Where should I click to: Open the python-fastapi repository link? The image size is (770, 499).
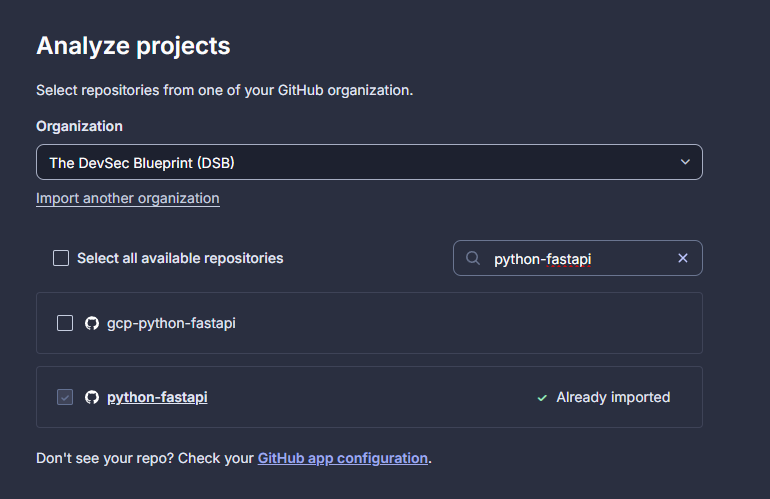(x=157, y=397)
